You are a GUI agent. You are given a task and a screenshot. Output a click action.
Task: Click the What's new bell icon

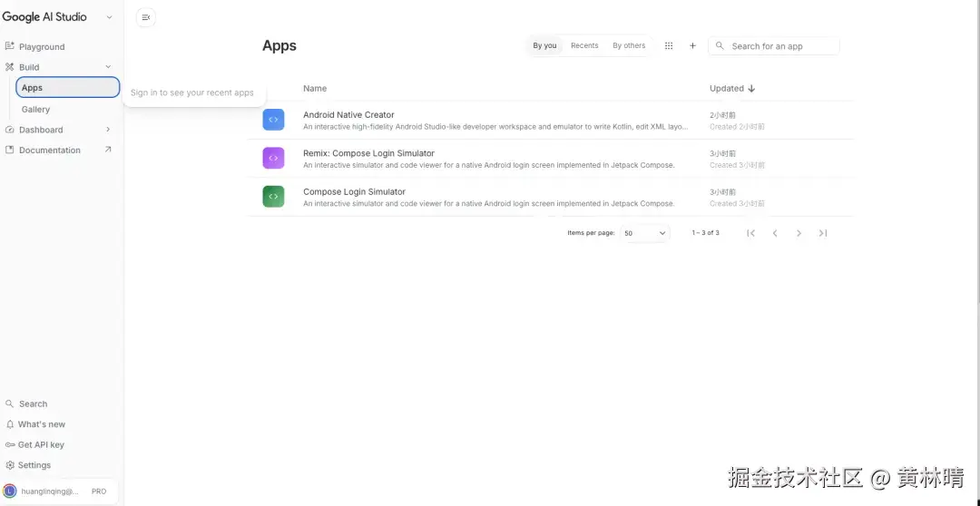tap(9, 424)
